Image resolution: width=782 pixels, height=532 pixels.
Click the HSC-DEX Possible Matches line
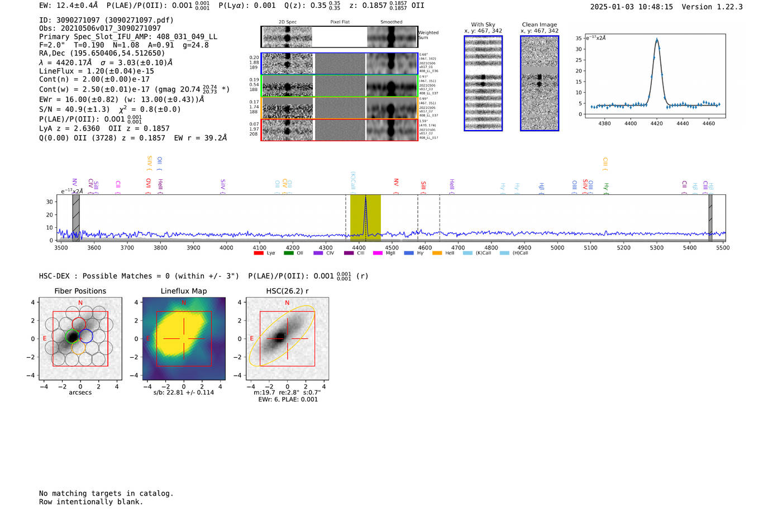tap(204, 276)
